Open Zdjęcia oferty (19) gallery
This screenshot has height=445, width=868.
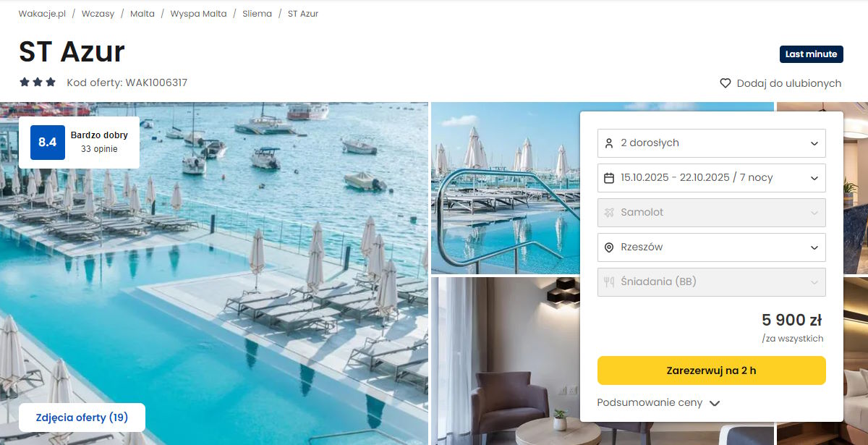[82, 418]
